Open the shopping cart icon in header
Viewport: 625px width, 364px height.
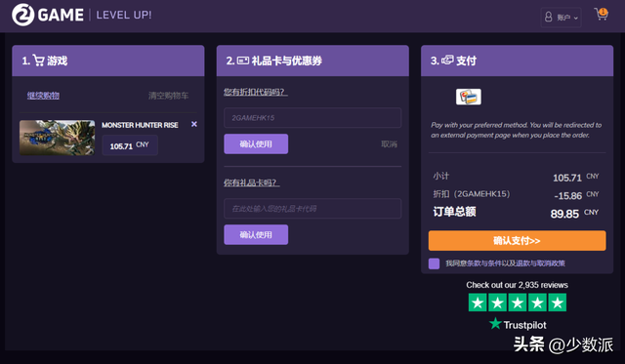pyautogui.click(x=602, y=14)
